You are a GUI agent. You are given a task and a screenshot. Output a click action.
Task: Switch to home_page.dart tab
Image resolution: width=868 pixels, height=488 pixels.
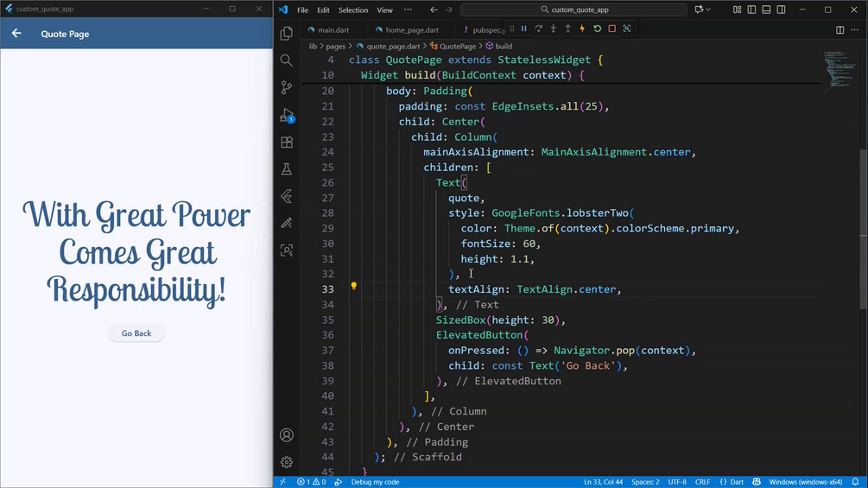click(412, 30)
